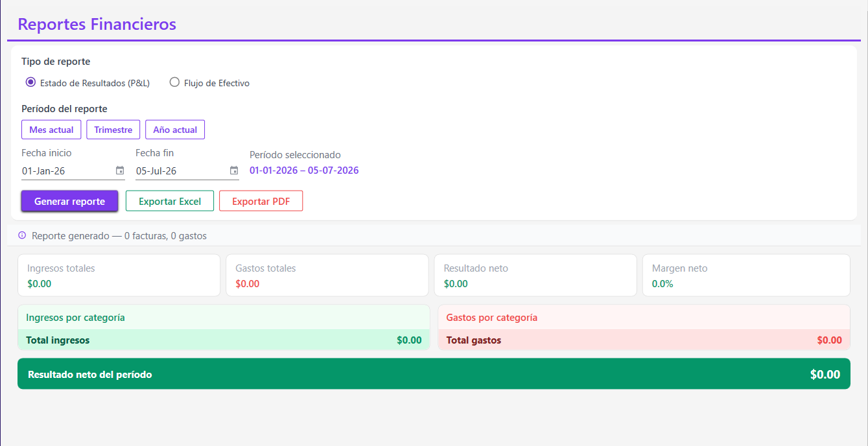
Task: Click the info icon beside Reporte generado
Action: tap(22, 235)
